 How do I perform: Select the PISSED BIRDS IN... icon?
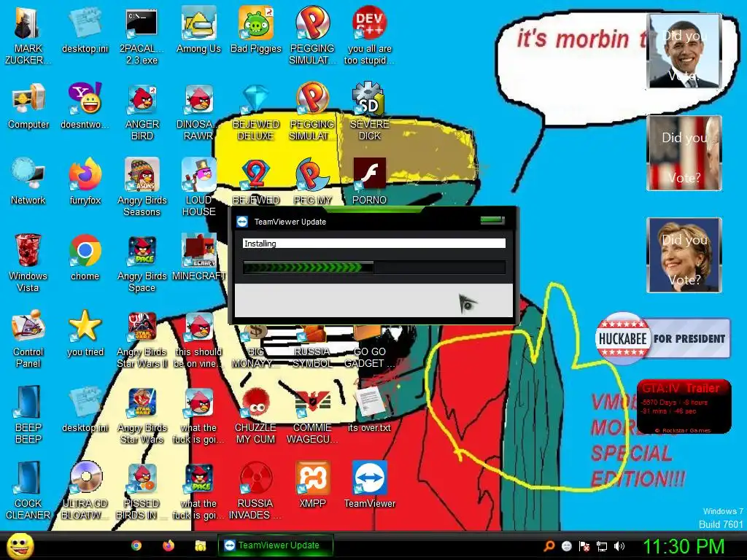(x=142, y=490)
